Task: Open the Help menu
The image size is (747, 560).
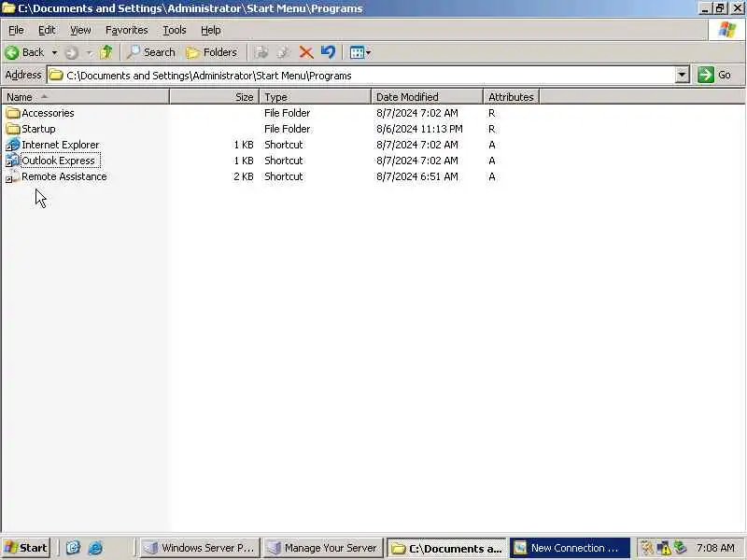Action: pos(211,30)
